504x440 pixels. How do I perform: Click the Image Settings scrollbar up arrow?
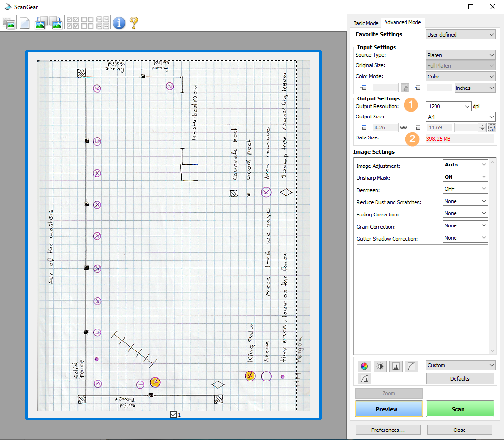pyautogui.click(x=492, y=163)
